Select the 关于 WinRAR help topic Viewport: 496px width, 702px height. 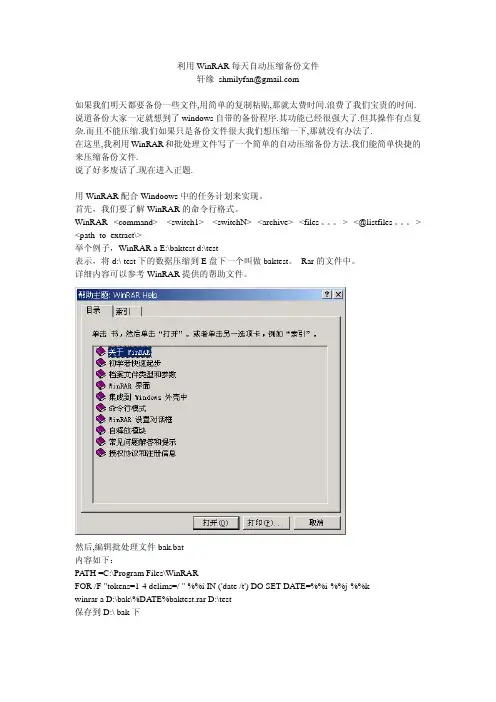tap(129, 352)
